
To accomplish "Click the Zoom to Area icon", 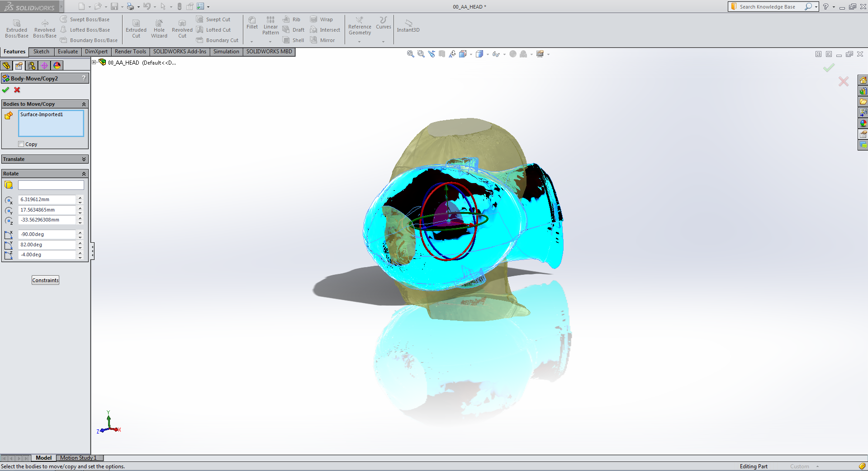I will [x=421, y=54].
